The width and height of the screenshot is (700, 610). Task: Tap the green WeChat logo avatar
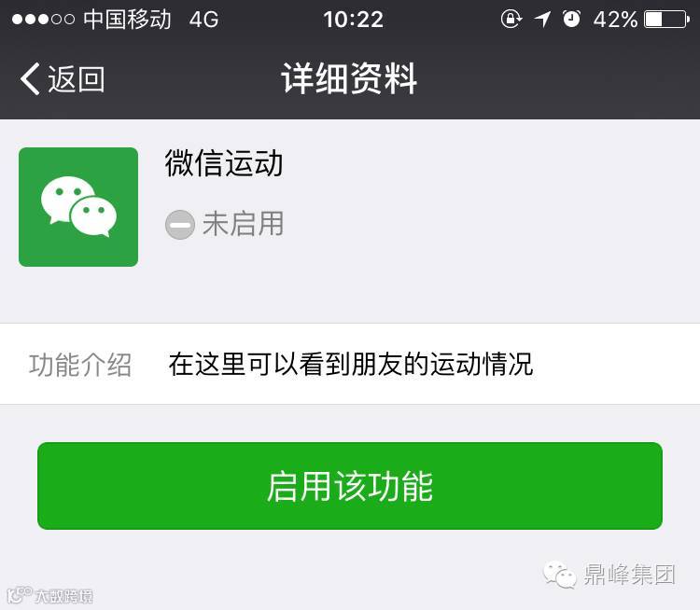point(78,207)
